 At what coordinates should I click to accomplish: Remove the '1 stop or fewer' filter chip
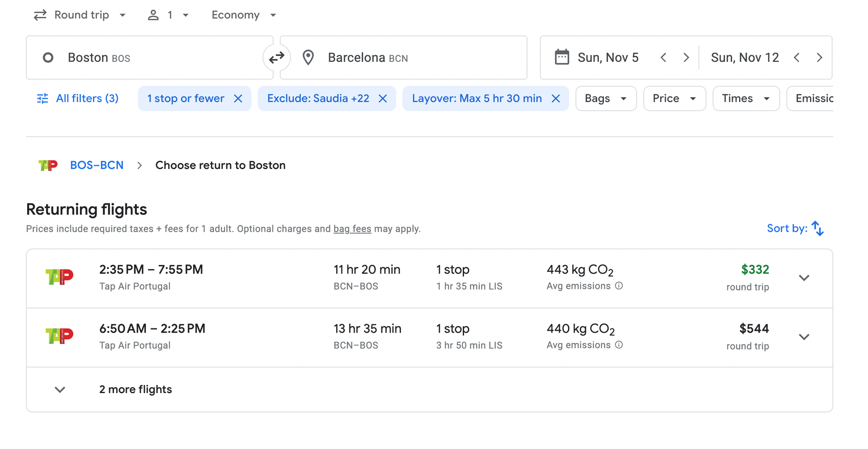tap(238, 98)
